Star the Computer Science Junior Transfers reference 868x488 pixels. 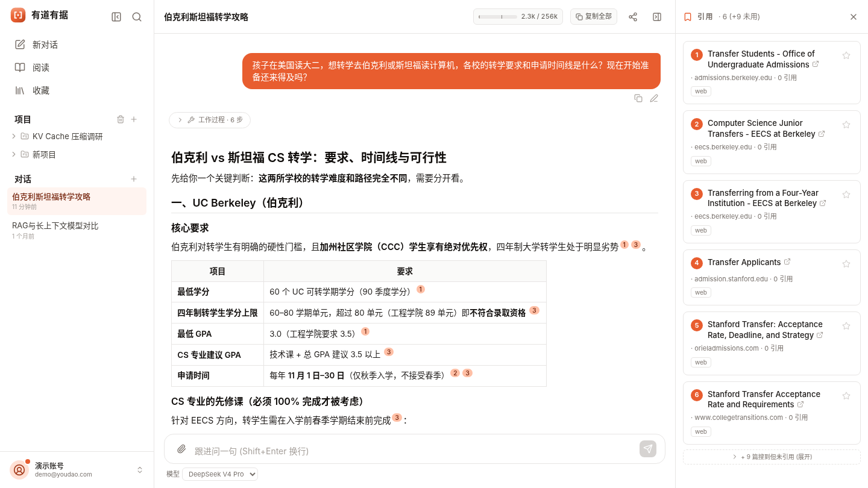[846, 125]
